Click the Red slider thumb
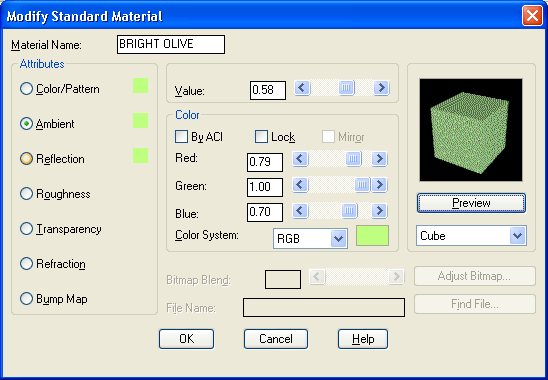The height and width of the screenshot is (380, 548). tap(353, 159)
